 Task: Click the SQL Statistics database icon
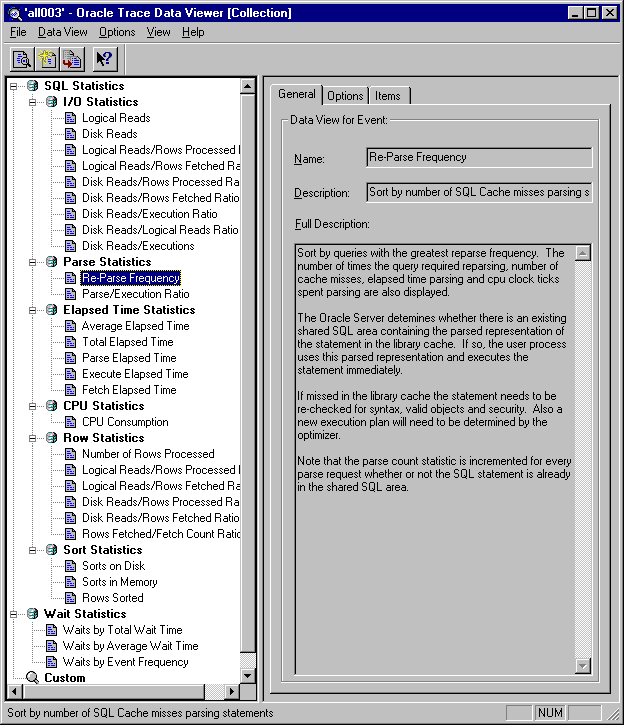(32, 86)
